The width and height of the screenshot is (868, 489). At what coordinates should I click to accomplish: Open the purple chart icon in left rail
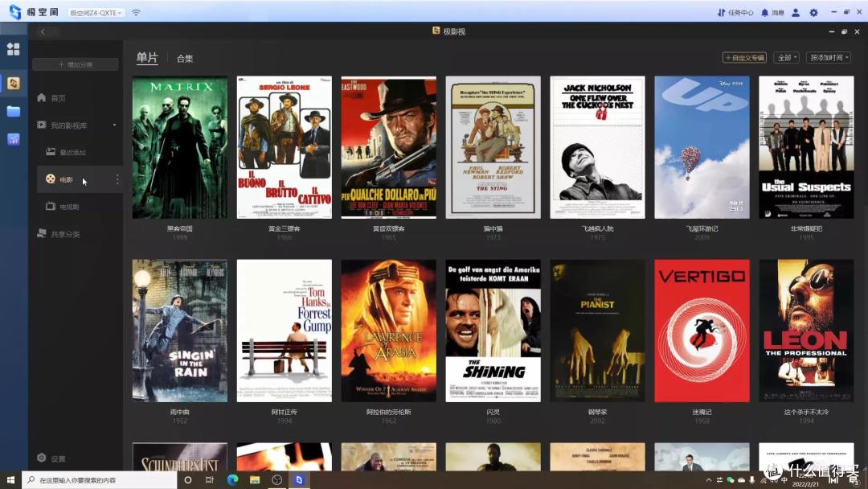click(14, 139)
